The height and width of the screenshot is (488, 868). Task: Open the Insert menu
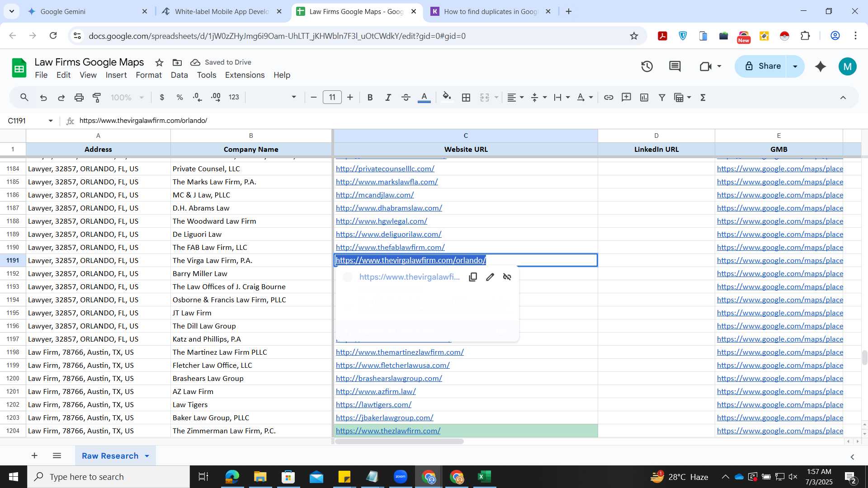click(x=116, y=75)
